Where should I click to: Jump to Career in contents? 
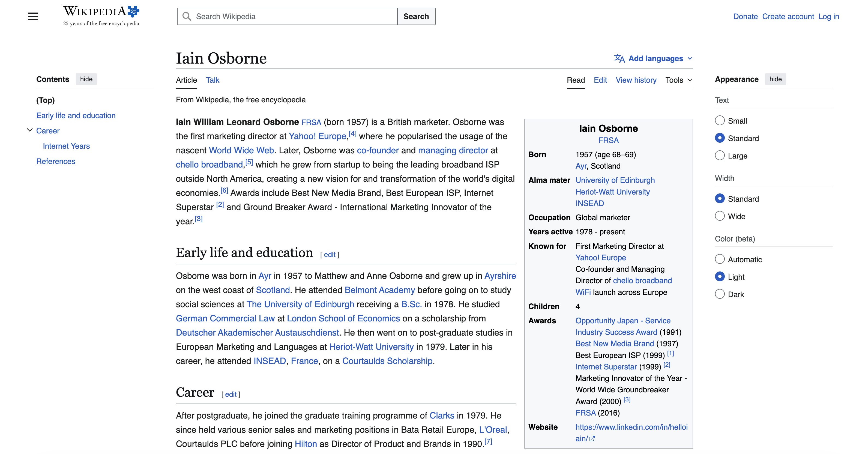pos(48,131)
